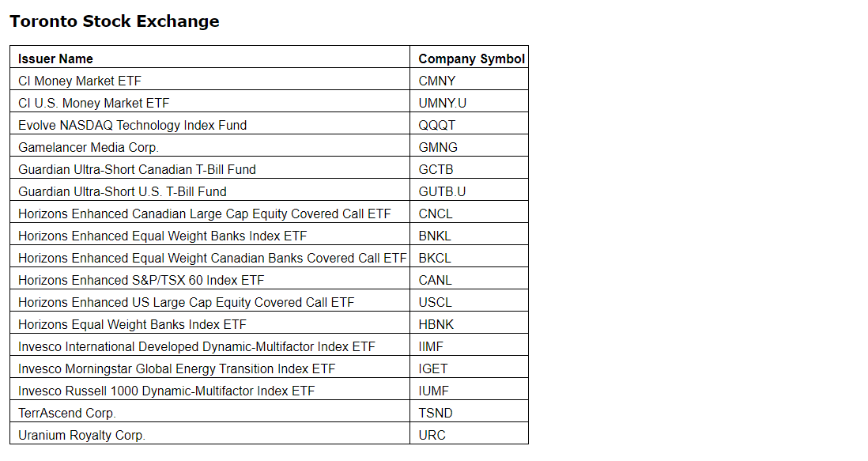
Task: Click the CNCL company symbol
Action: click(436, 213)
